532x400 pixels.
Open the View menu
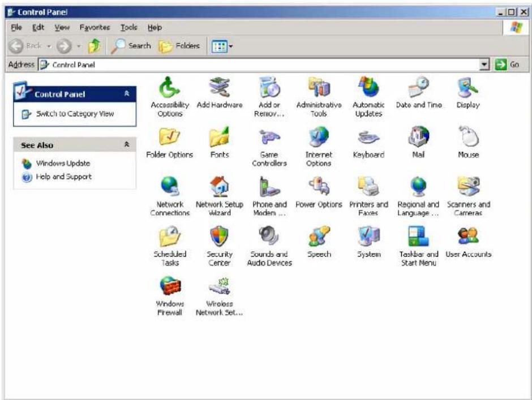[62, 28]
